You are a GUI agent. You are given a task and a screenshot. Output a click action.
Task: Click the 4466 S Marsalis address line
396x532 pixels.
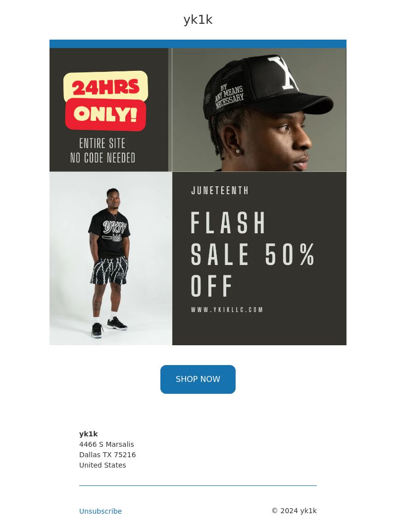106,444
